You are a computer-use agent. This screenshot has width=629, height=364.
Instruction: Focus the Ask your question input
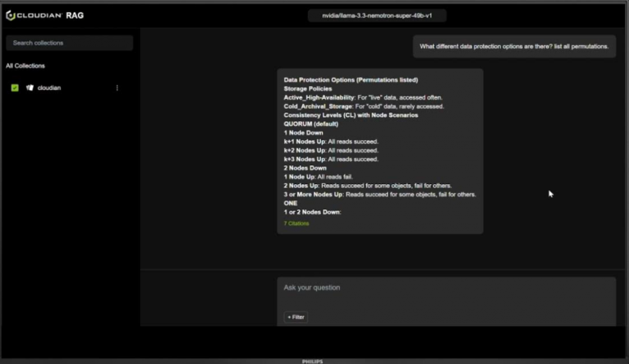pos(446,288)
